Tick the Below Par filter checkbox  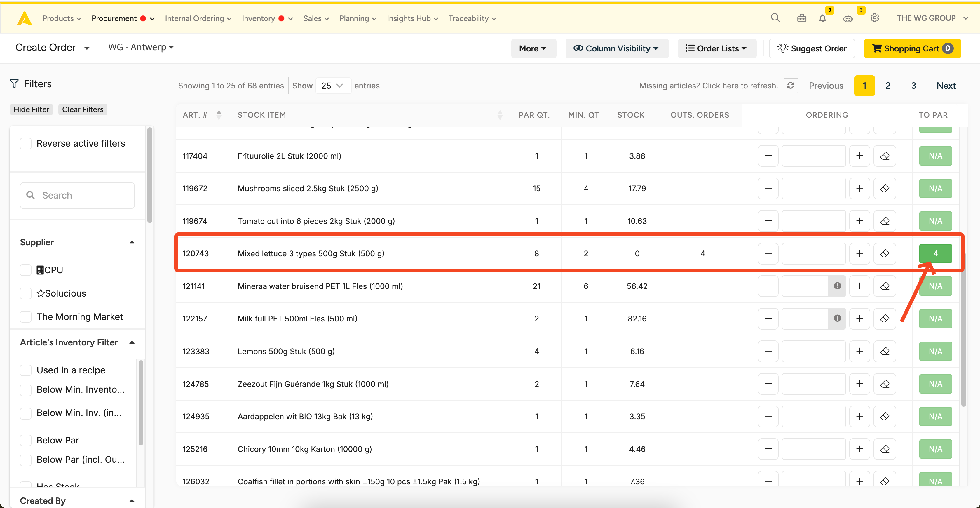click(x=25, y=440)
